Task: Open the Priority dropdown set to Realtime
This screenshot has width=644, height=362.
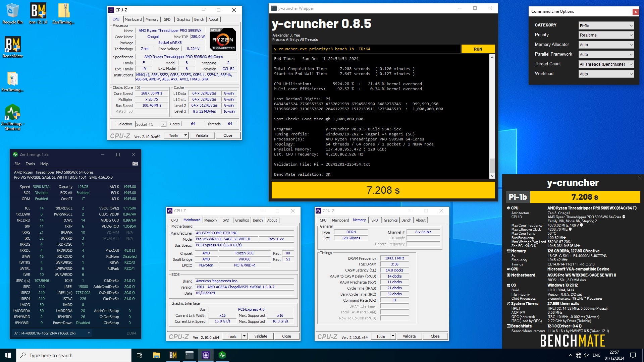Action: point(606,35)
